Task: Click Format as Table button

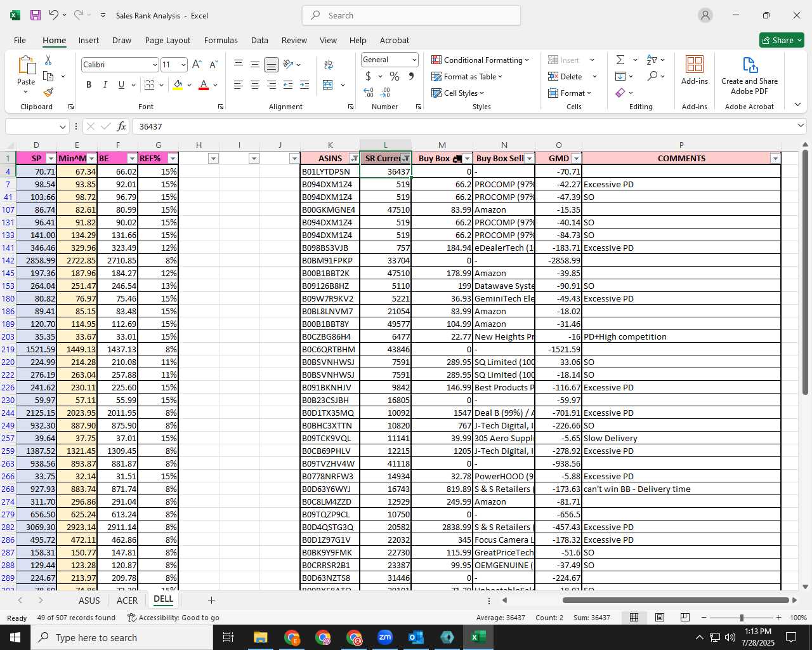Action: click(x=467, y=76)
